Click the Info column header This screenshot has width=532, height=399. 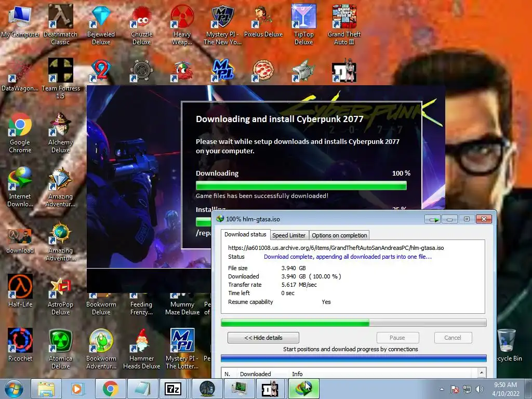point(297,374)
